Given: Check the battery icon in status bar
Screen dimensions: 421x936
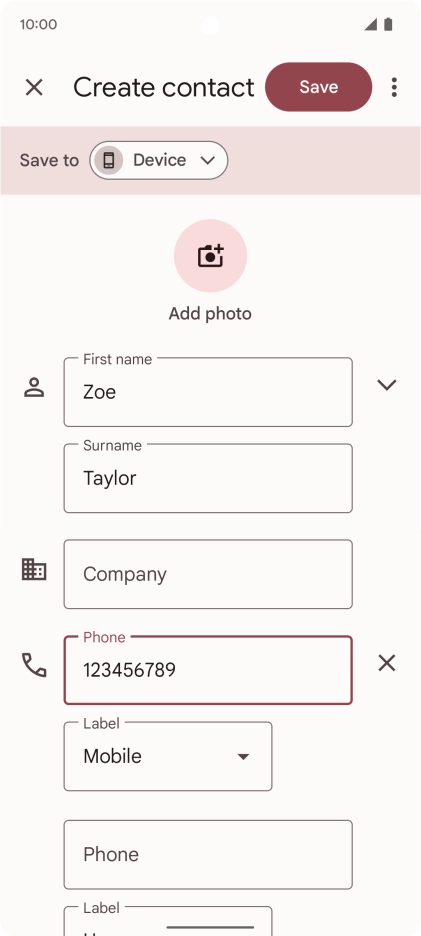Looking at the screenshot, I should (388, 24).
